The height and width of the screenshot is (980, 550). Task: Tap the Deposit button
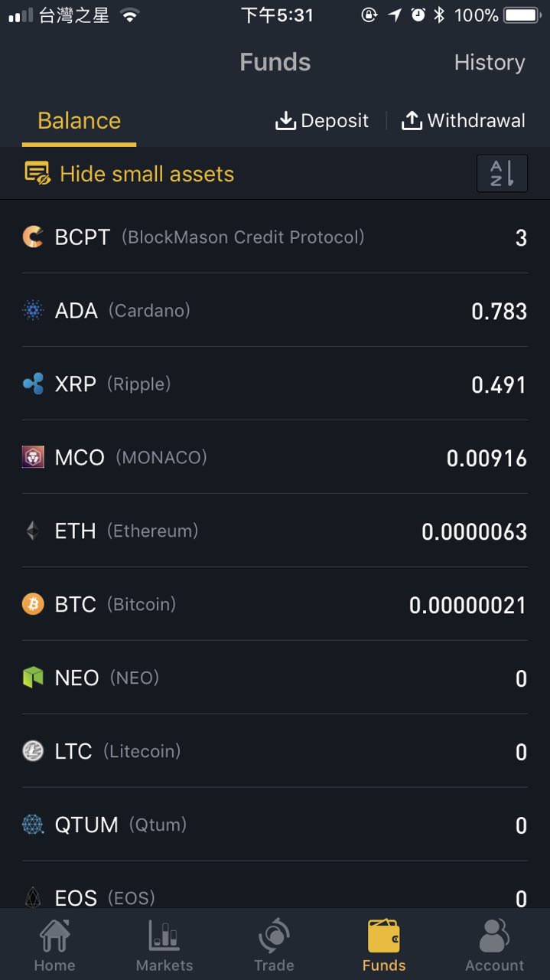click(x=322, y=121)
